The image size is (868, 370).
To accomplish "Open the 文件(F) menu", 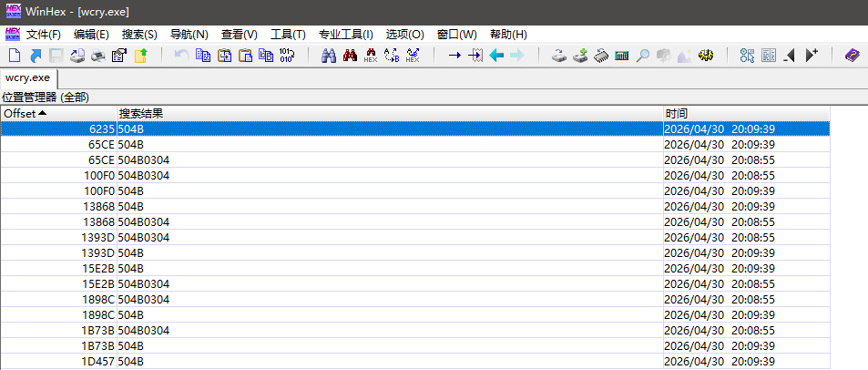I will (x=44, y=35).
